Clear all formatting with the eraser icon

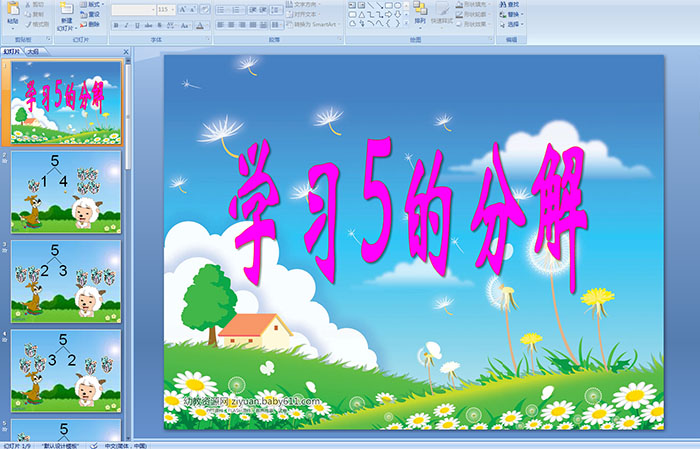(x=205, y=9)
